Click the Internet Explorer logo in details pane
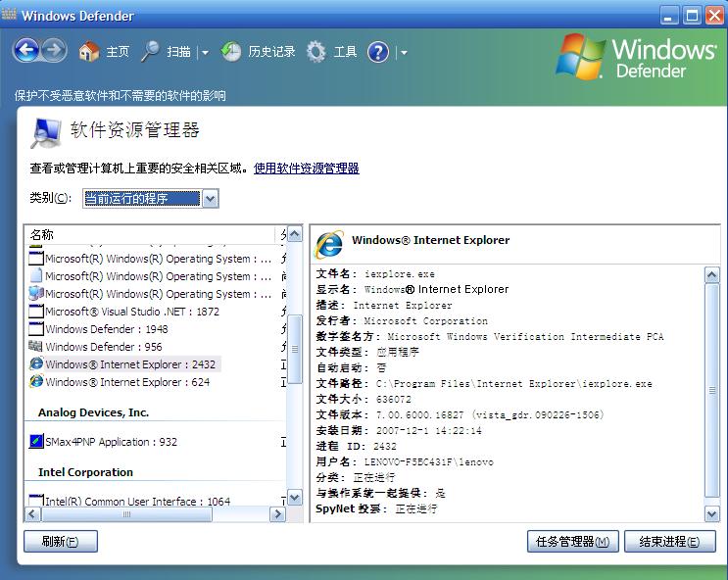The image size is (728, 580). (329, 244)
